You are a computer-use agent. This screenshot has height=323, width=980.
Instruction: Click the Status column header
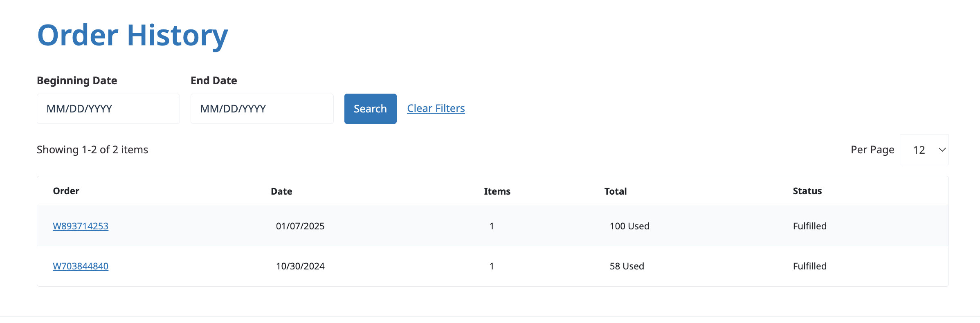[807, 191]
